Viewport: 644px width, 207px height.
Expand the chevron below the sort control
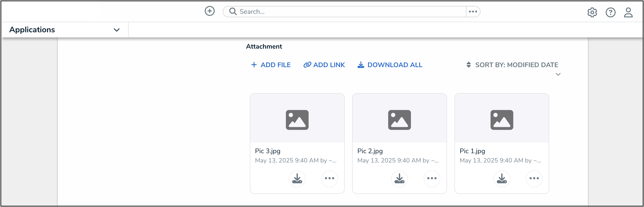click(x=558, y=74)
